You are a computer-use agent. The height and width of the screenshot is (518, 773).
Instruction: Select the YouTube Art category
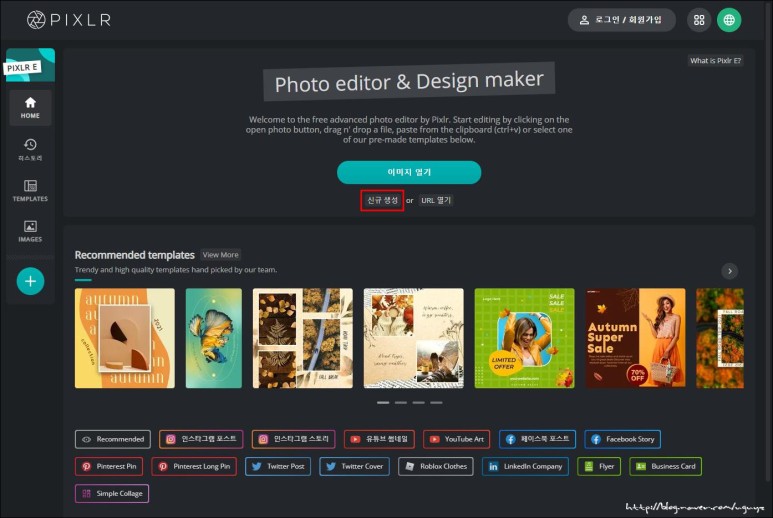tap(457, 439)
